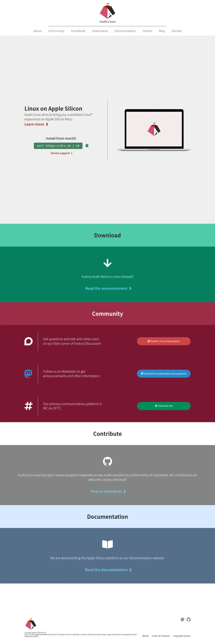Open the Code of Conduct footer link
This screenshot has height=644, width=215.
pyautogui.click(x=161, y=636)
